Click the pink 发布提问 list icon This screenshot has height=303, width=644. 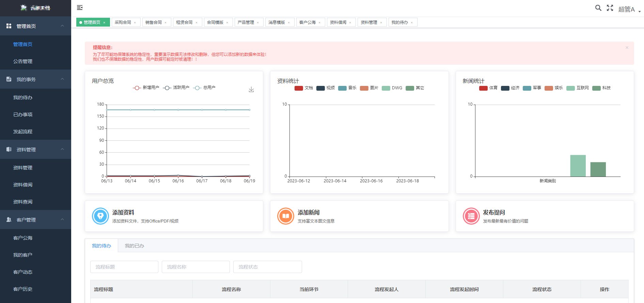pyautogui.click(x=471, y=216)
